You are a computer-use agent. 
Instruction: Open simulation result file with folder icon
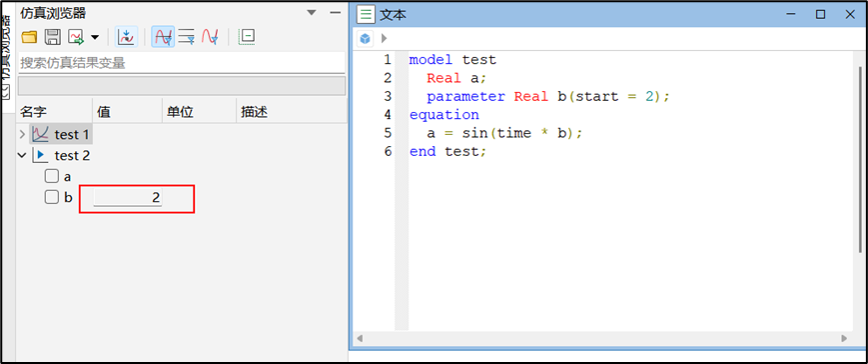pos(29,37)
